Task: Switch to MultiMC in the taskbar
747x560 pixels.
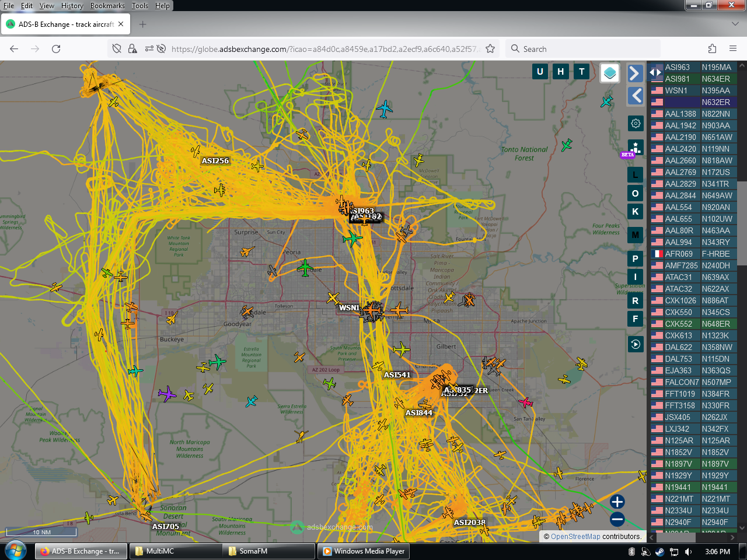Action: (175, 551)
